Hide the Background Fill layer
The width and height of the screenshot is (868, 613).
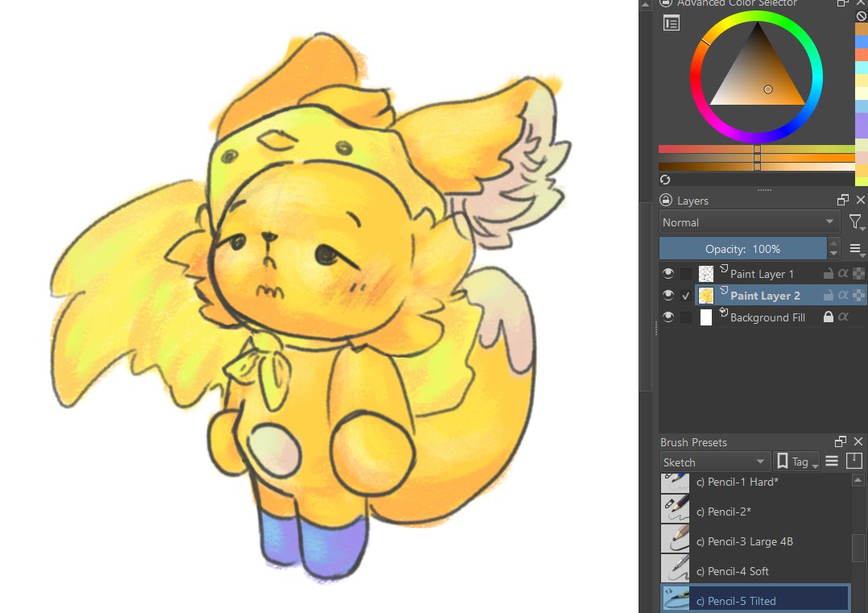668,317
